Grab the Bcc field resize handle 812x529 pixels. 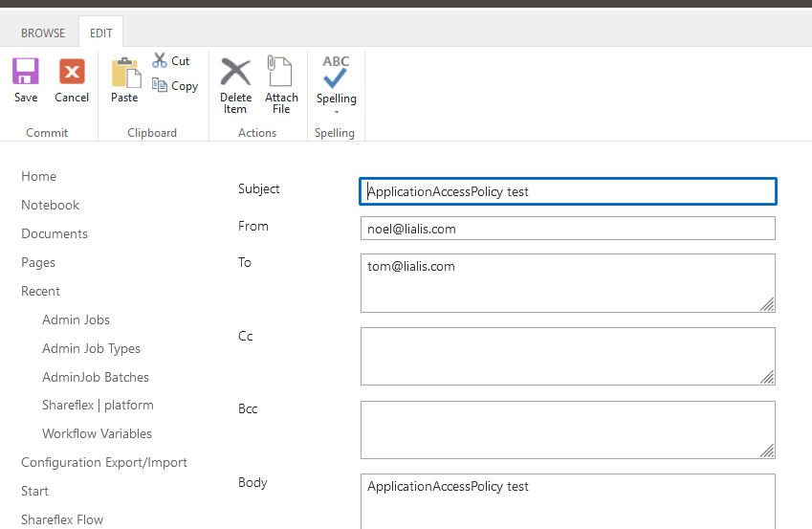767,452
